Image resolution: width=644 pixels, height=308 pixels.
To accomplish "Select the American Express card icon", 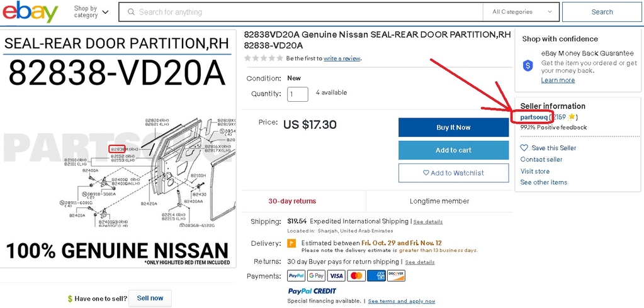I will 376,276.
